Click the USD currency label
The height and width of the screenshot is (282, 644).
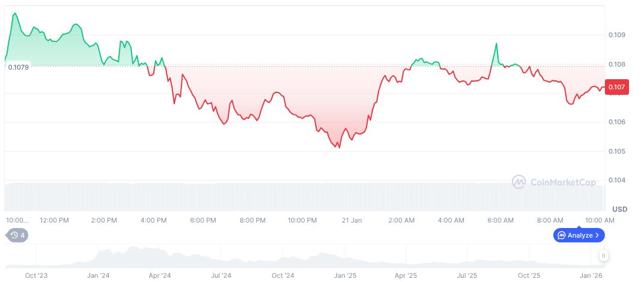point(620,209)
